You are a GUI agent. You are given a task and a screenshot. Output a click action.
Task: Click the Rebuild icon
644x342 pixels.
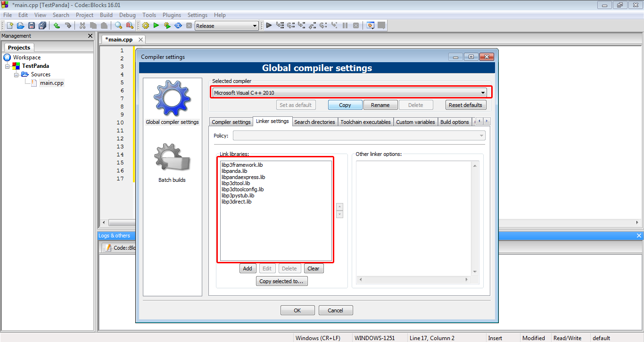[x=178, y=25]
